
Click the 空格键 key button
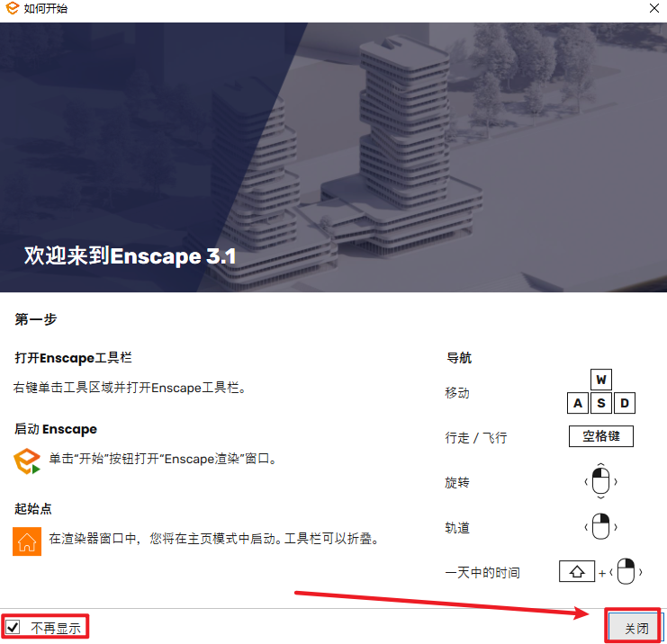click(x=600, y=437)
